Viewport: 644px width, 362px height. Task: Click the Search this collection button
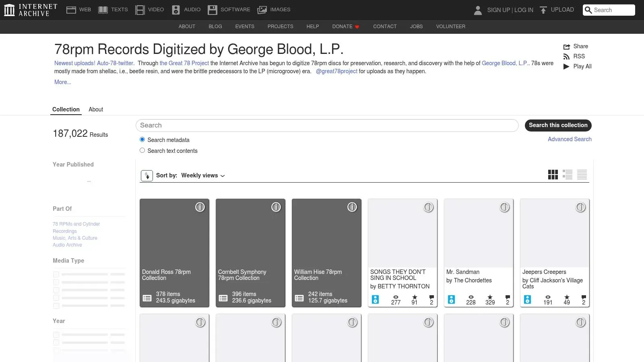click(x=558, y=125)
